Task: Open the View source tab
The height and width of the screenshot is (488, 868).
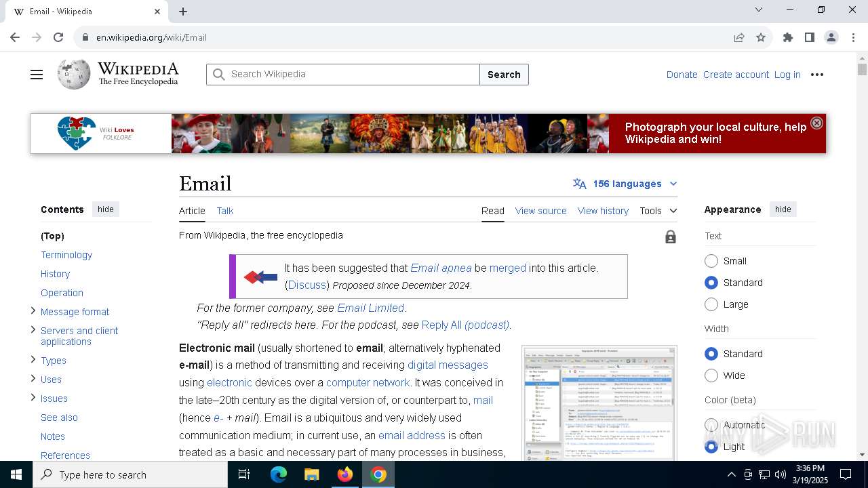Action: (540, 211)
